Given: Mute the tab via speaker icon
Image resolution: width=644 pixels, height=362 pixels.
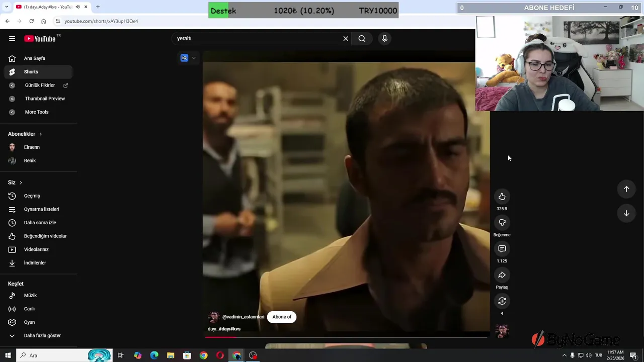Looking at the screenshot, I should coord(77,7).
